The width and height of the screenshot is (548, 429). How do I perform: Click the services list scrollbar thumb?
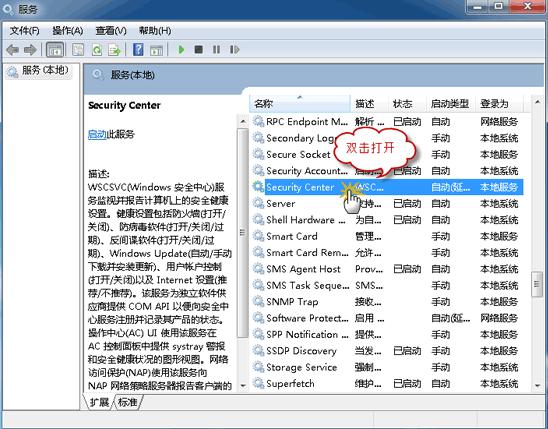tap(537, 284)
